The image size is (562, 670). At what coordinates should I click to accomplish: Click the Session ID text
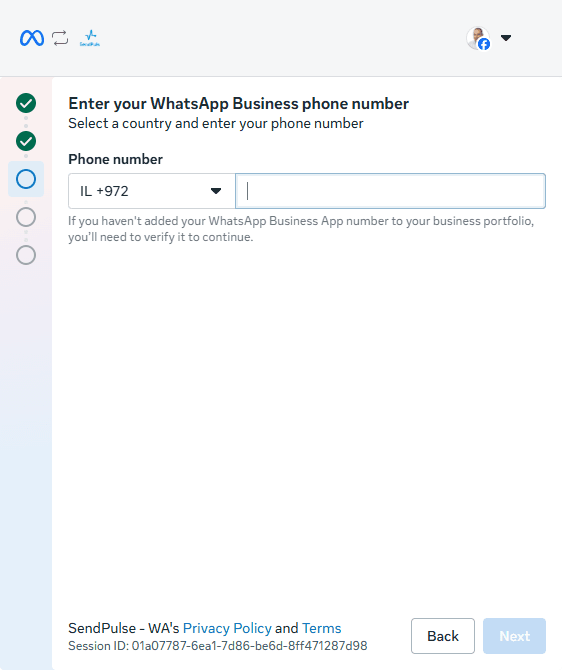pyautogui.click(x=218, y=646)
